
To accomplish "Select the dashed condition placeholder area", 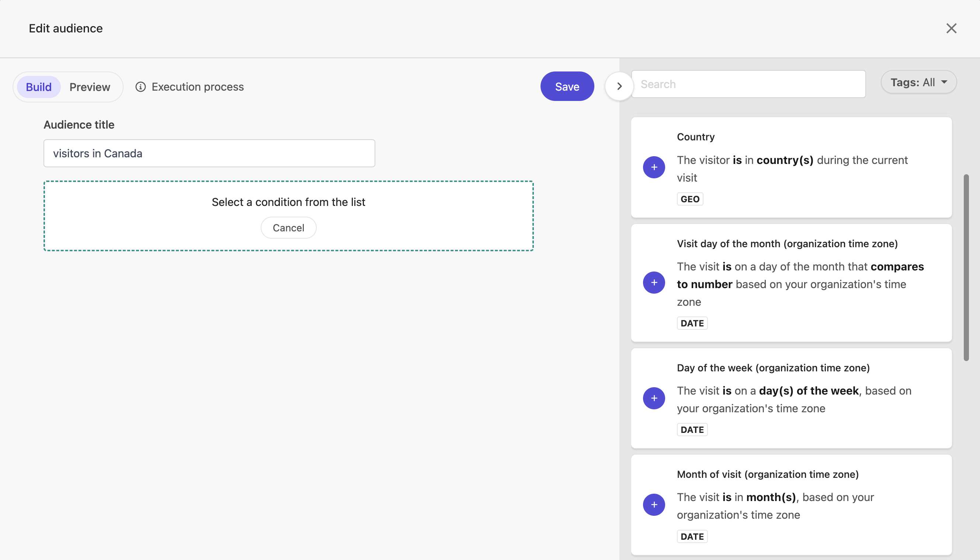I will pyautogui.click(x=288, y=202).
